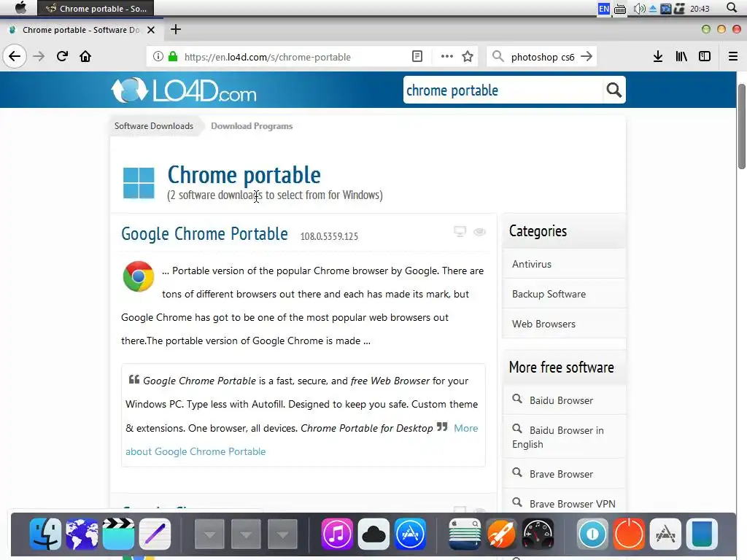Open Brave Browser VPN sidebar link
Image resolution: width=747 pixels, height=560 pixels.
coord(572,504)
